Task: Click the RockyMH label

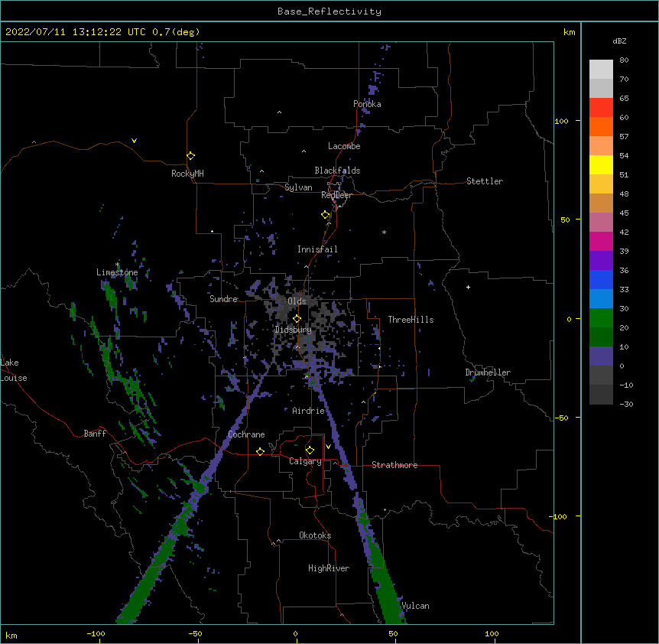Action: (x=187, y=174)
